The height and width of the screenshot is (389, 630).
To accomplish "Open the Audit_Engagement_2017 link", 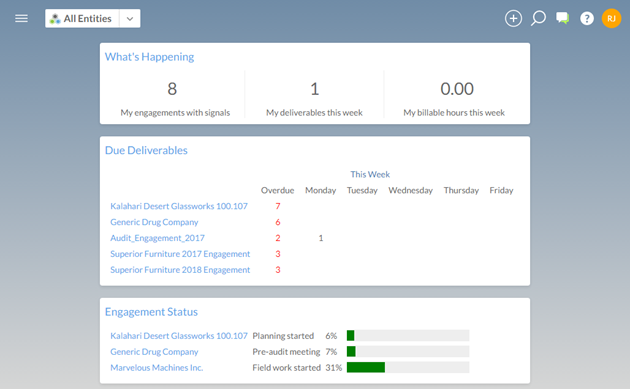I will pos(158,238).
